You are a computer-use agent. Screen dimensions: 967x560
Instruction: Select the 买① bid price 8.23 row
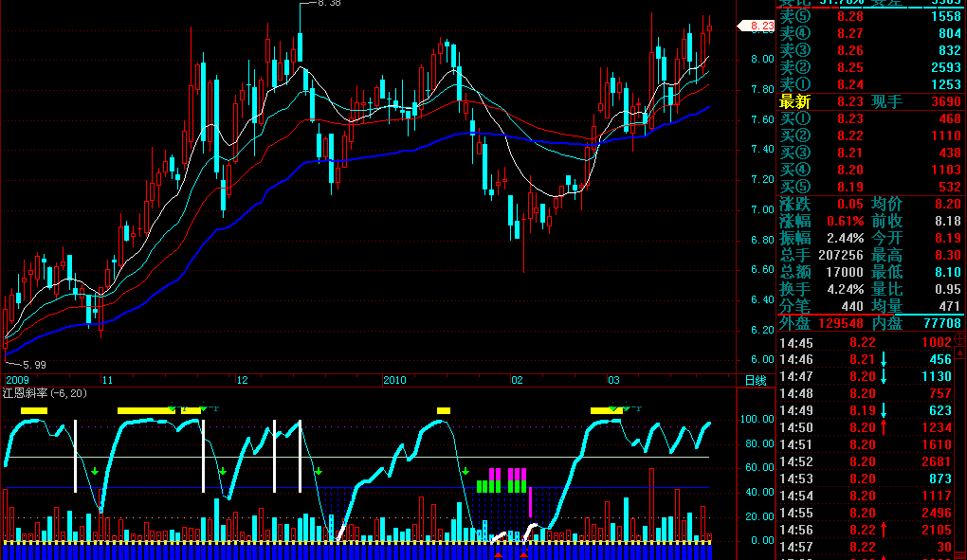tap(870, 118)
